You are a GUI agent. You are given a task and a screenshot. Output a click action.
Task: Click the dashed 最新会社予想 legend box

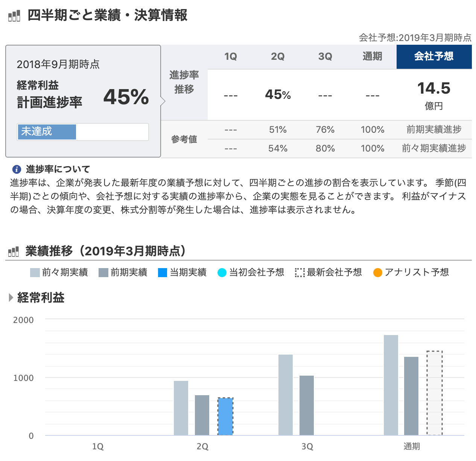point(299,272)
